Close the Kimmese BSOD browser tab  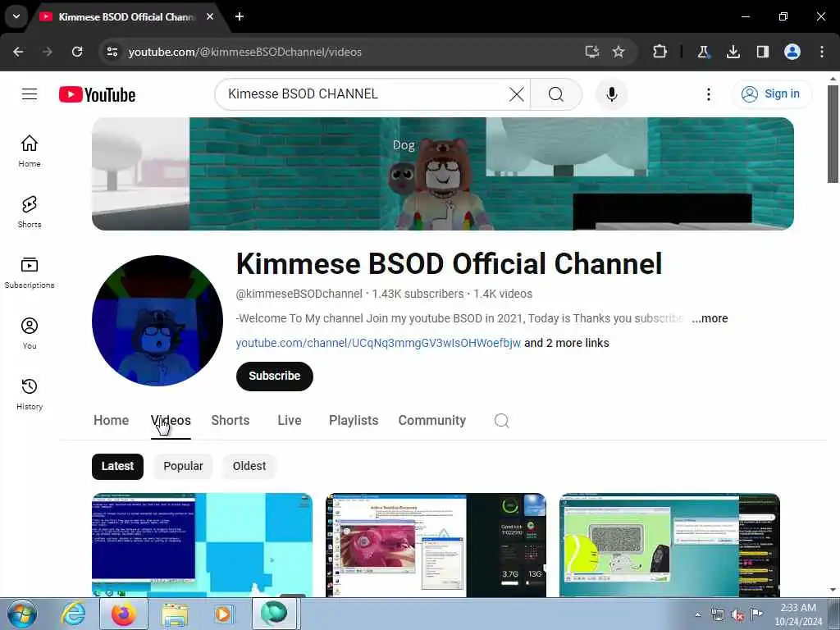click(210, 16)
